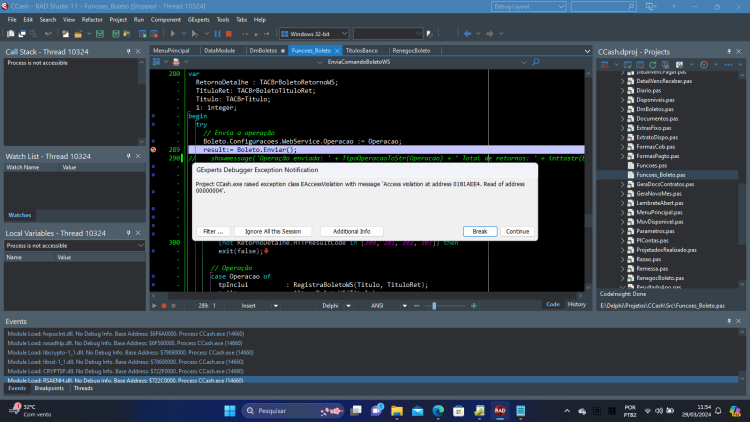Click the red Stop program icon
The width and height of the screenshot is (750, 422).
229,33
